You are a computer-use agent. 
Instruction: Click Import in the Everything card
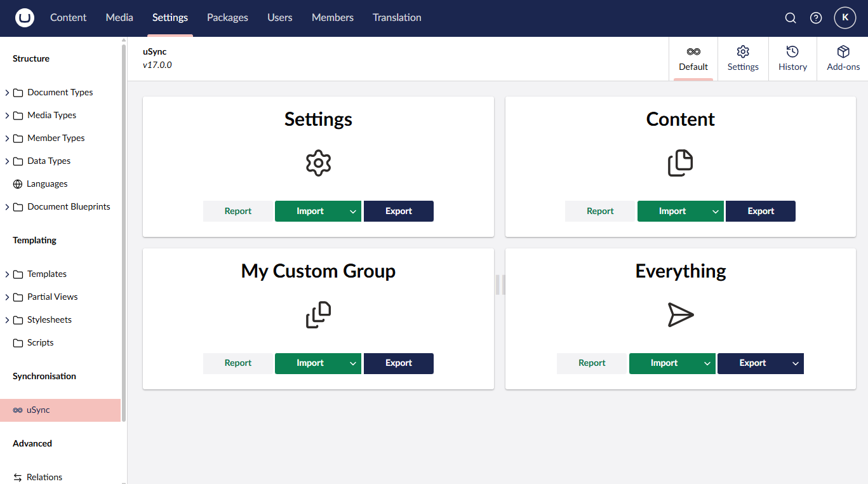[664, 363]
